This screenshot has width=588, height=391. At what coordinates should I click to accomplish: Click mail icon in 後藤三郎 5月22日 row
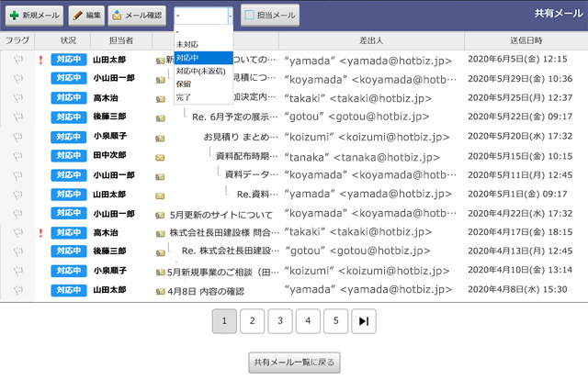[160, 118]
